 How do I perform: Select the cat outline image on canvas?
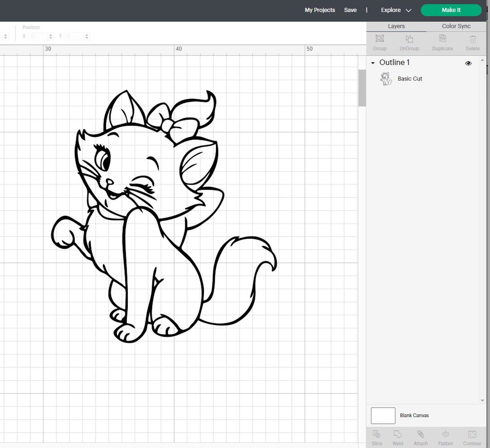(164, 216)
